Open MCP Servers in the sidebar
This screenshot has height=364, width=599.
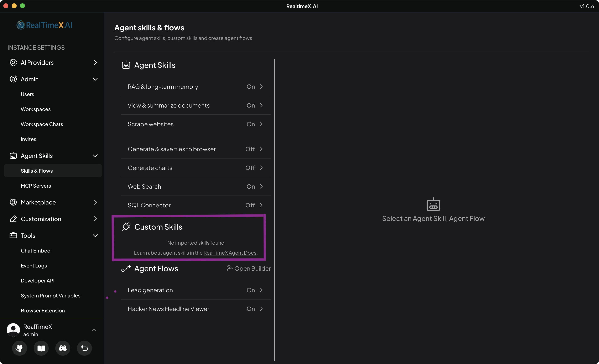point(36,186)
